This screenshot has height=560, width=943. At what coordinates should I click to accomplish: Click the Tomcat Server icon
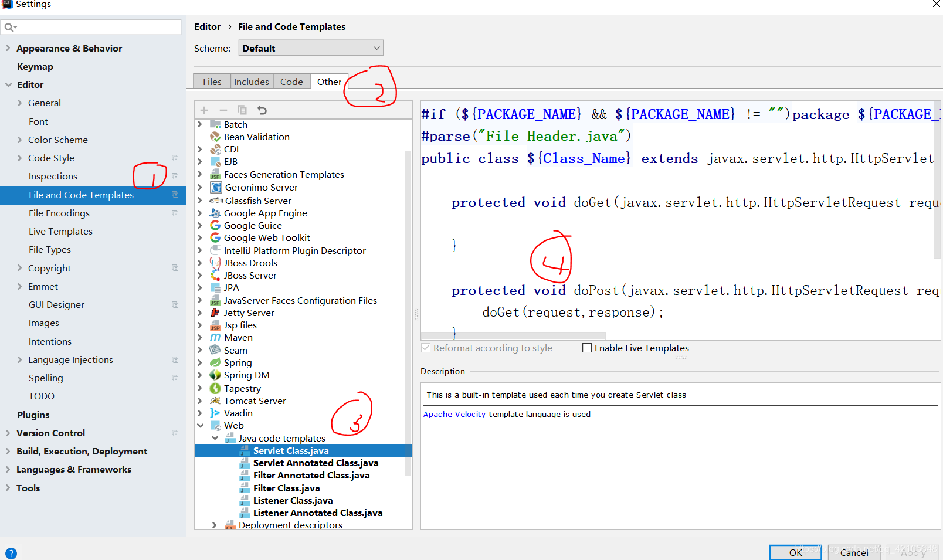tap(215, 401)
